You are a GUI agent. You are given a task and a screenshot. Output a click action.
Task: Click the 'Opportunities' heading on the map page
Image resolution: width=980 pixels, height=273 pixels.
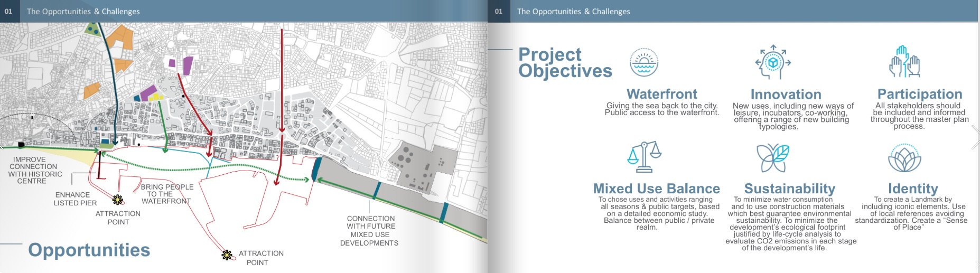(89, 250)
